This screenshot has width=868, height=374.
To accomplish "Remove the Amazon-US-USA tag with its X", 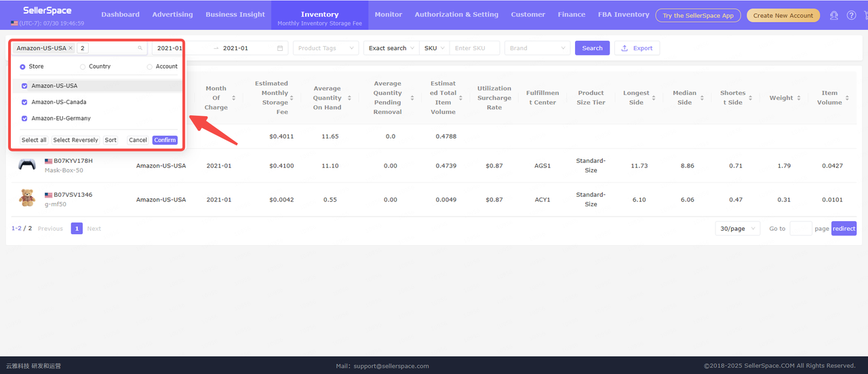I will click(71, 48).
